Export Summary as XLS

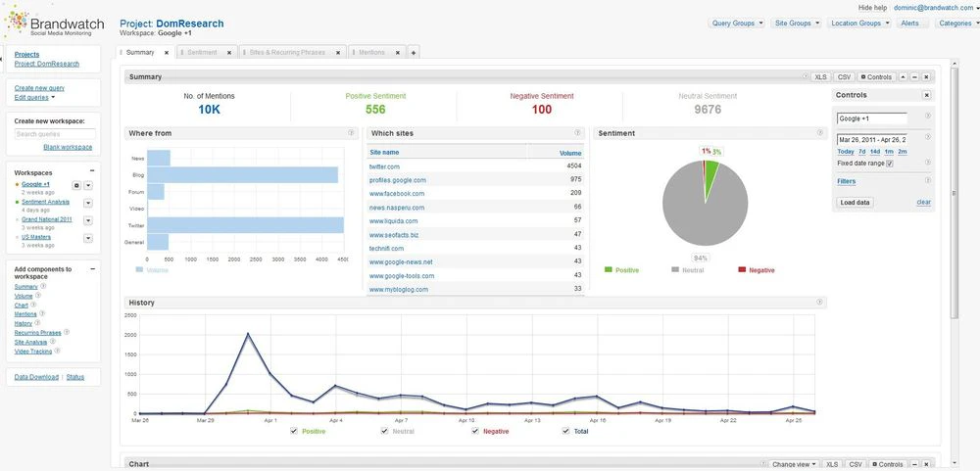pyautogui.click(x=820, y=76)
